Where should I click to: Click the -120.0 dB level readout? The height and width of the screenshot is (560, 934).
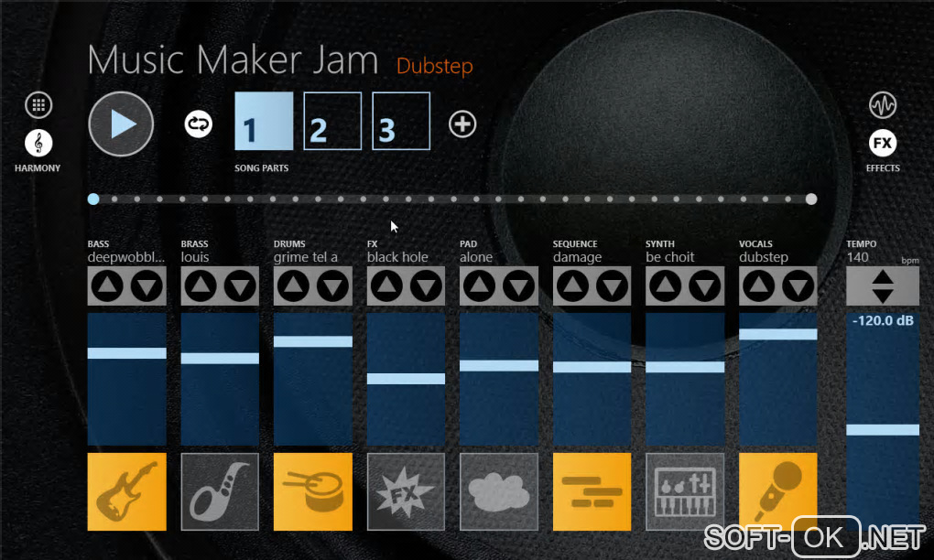coord(883,321)
